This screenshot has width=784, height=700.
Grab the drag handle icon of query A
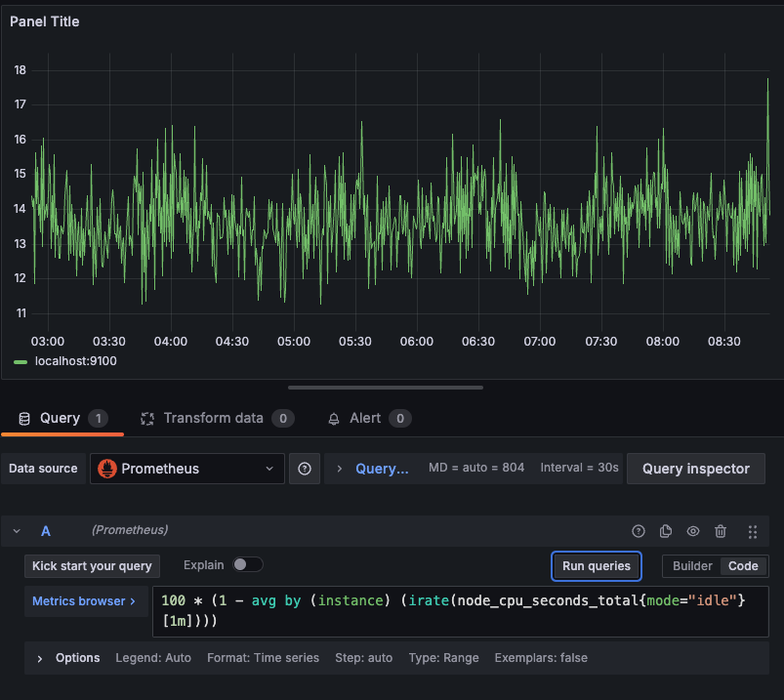pyautogui.click(x=752, y=531)
